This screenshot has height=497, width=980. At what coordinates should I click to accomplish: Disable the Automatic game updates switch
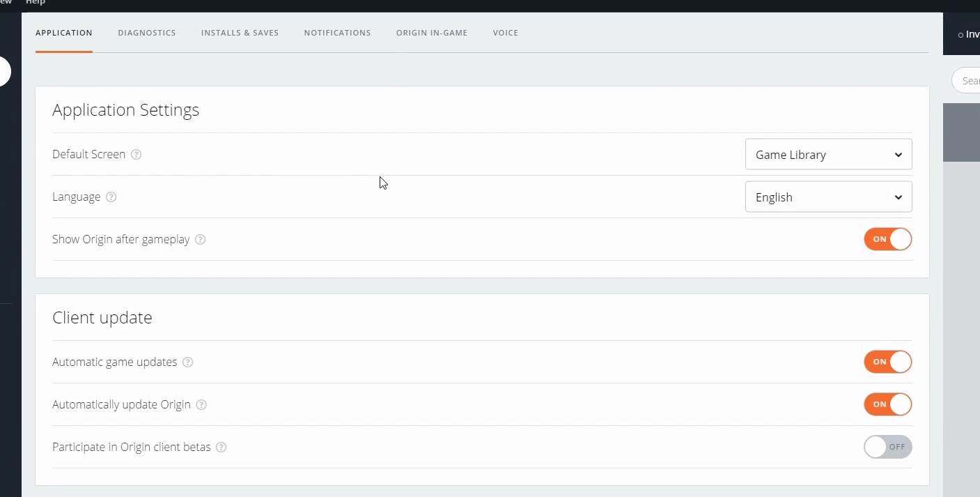click(x=888, y=362)
